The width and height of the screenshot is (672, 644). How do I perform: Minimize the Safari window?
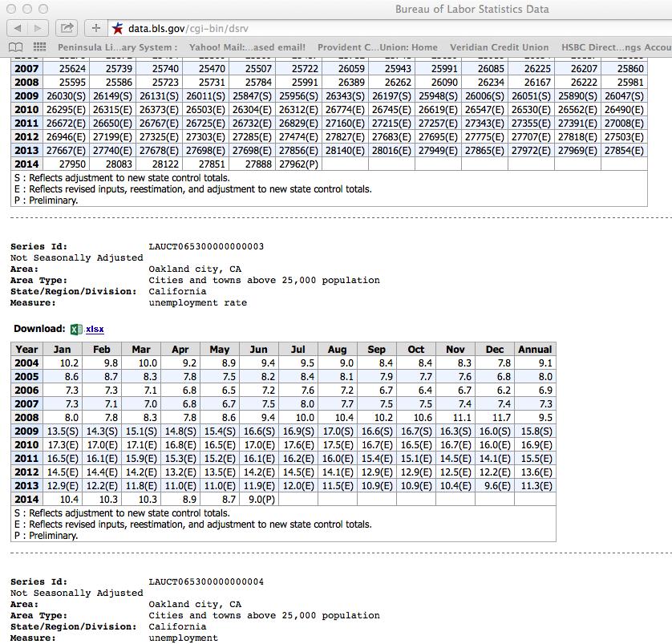pos(27,9)
